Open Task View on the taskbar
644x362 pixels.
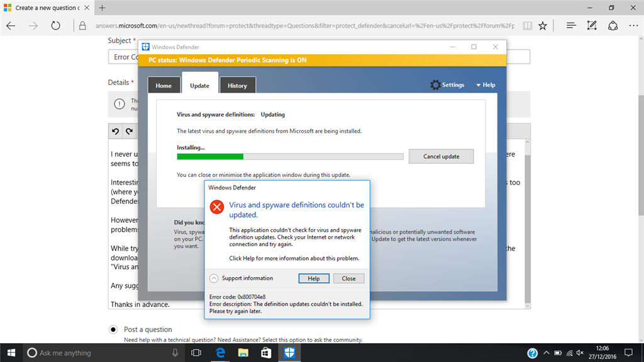point(196,353)
